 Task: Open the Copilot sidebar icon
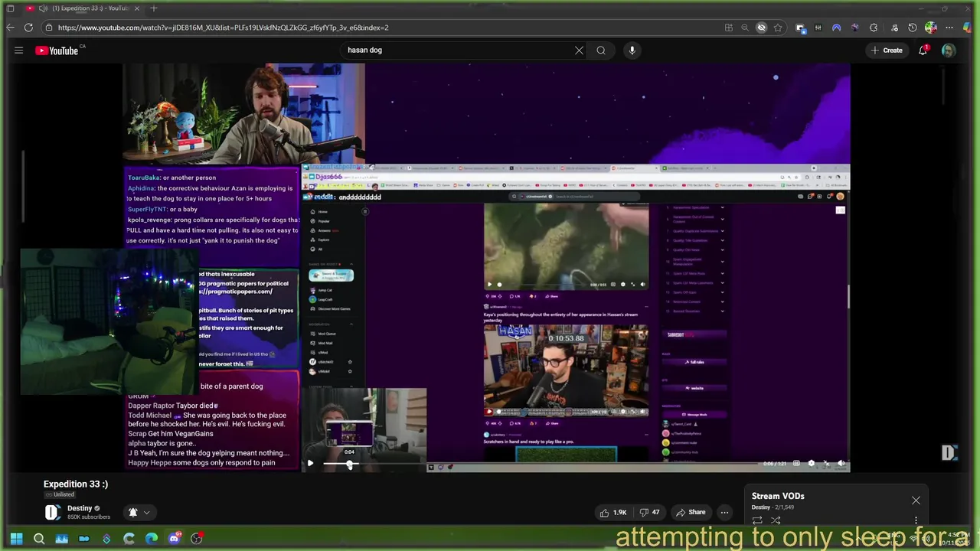coord(968,28)
